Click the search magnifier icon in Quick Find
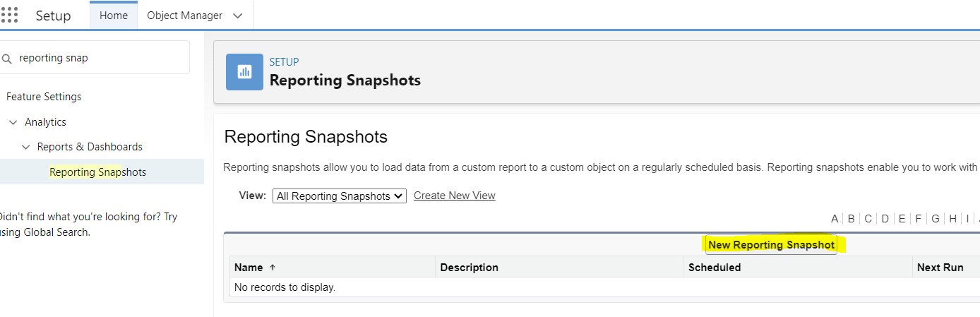This screenshot has height=317, width=980. coord(7,59)
